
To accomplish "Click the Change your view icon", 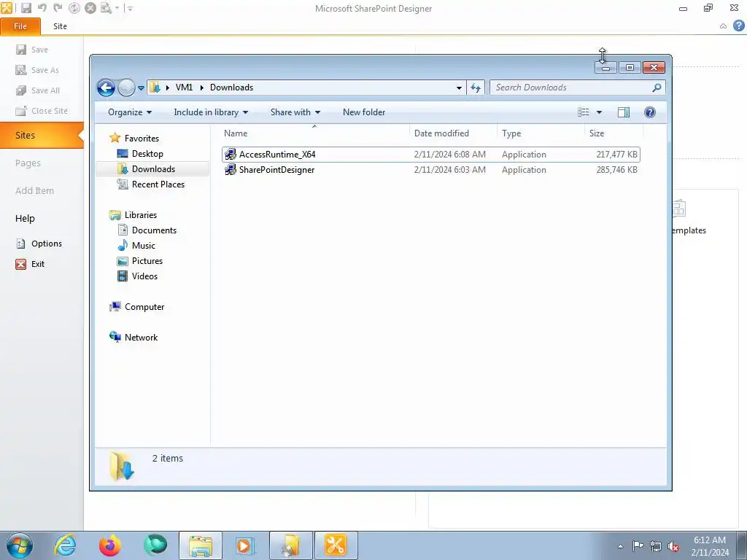I will 583,112.
